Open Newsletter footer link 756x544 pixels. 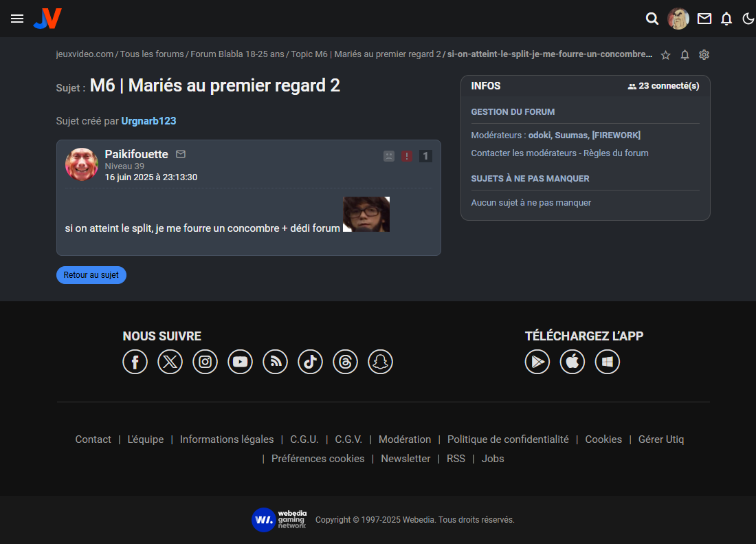405,459
